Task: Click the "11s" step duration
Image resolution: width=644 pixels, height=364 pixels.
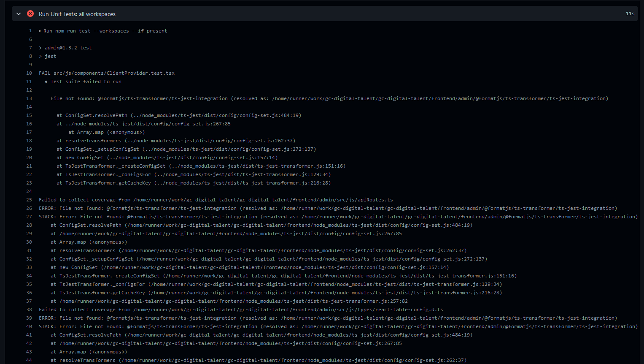Action: 630,14
